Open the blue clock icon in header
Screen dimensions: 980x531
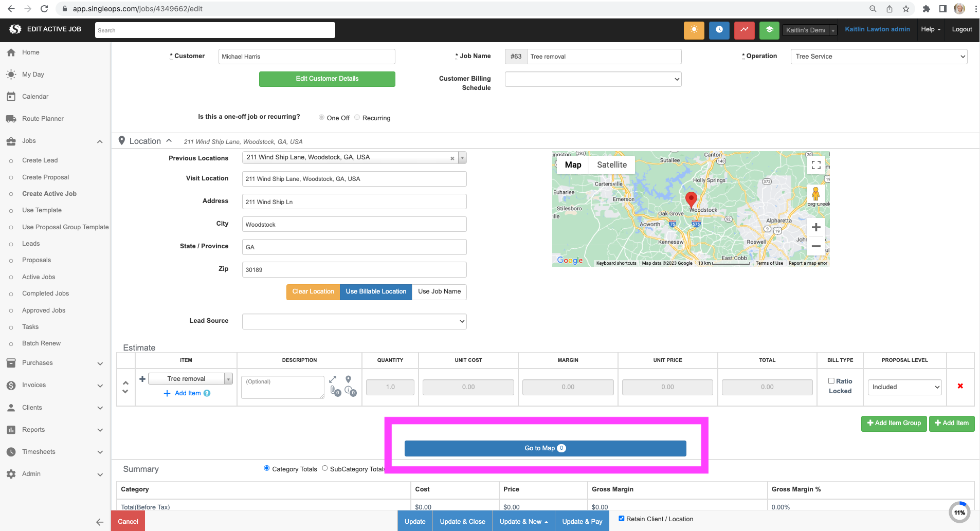tap(719, 30)
